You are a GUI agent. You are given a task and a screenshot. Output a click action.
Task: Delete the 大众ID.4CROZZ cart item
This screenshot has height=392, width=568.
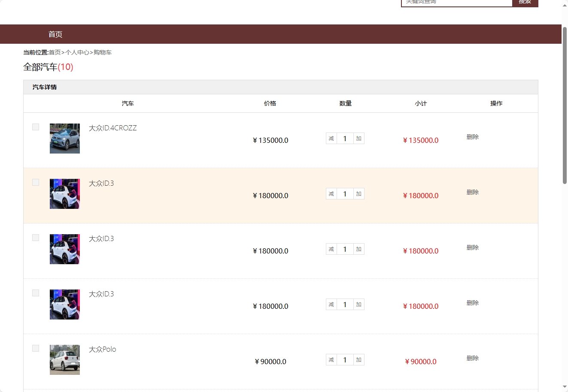click(472, 136)
